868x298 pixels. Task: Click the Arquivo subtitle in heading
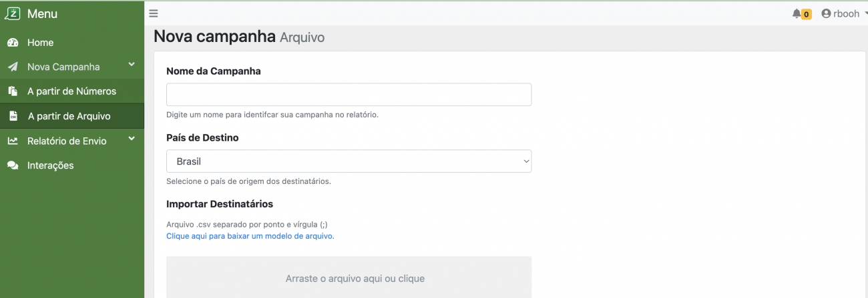point(302,38)
